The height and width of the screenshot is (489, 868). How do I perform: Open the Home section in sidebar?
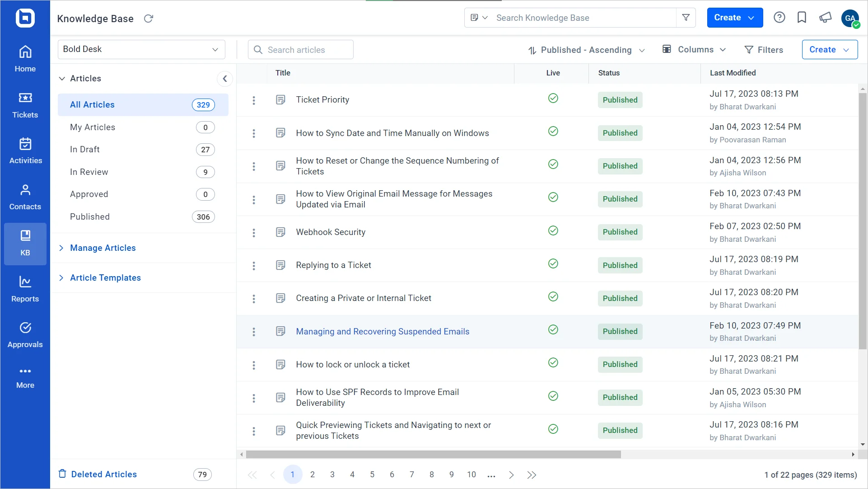click(x=25, y=59)
